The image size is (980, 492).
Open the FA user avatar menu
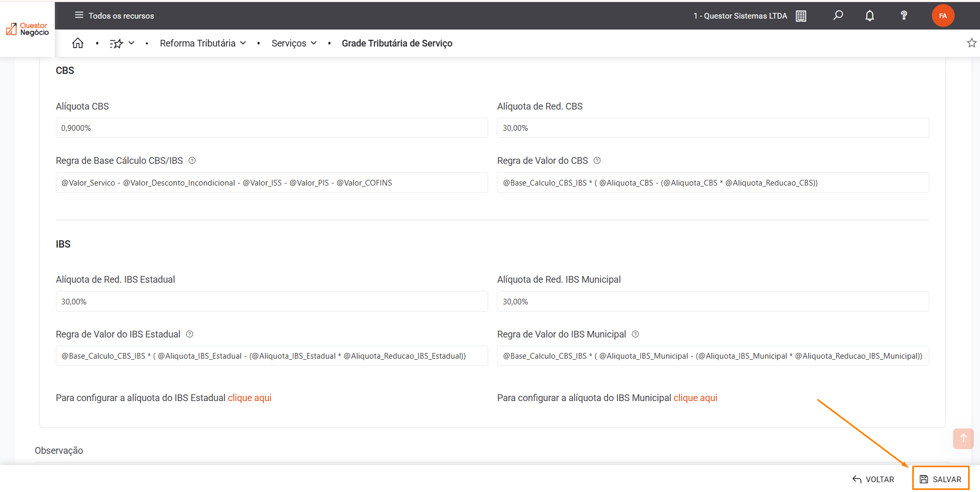click(x=943, y=16)
